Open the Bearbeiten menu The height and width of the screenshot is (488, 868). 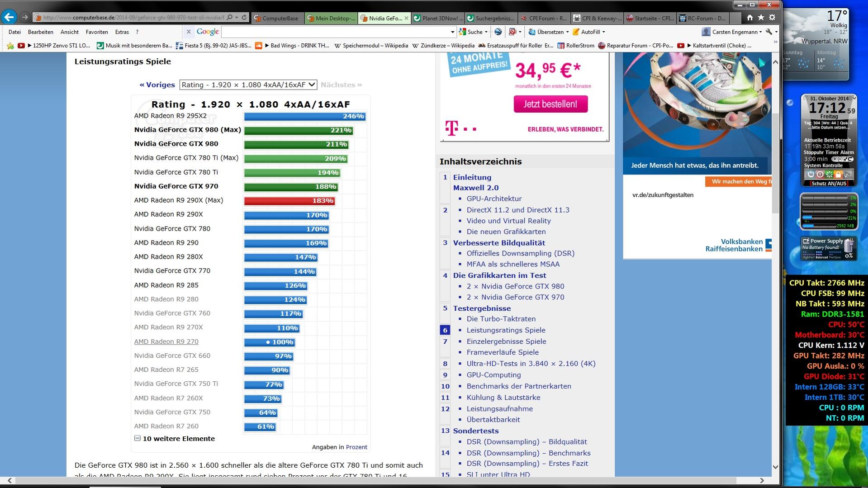(40, 32)
